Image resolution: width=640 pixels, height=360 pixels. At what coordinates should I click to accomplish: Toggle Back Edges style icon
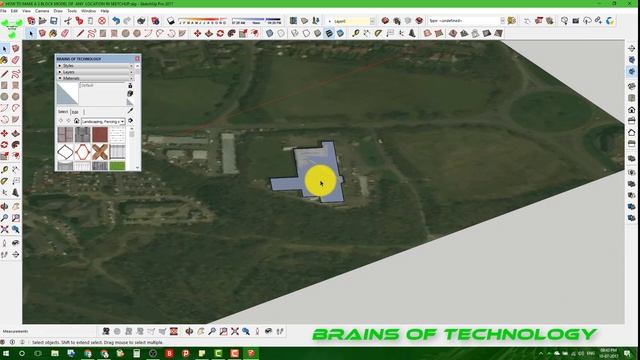click(x=281, y=33)
